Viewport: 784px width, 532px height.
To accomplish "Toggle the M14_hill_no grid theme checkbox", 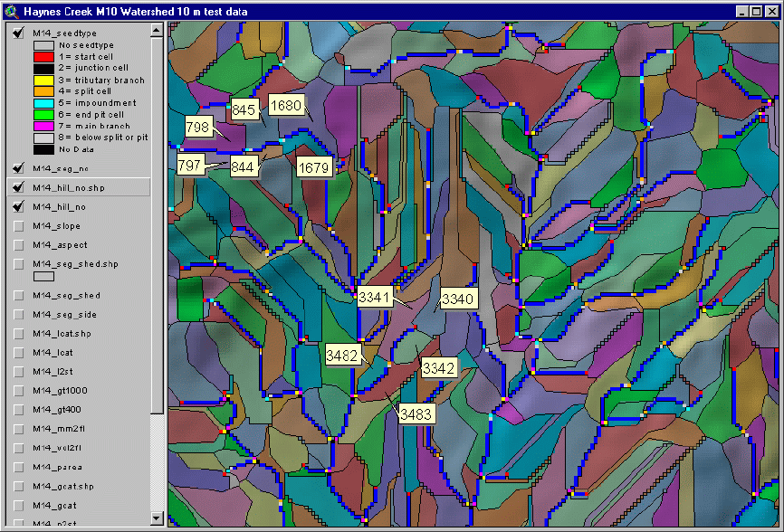I will point(18,206).
